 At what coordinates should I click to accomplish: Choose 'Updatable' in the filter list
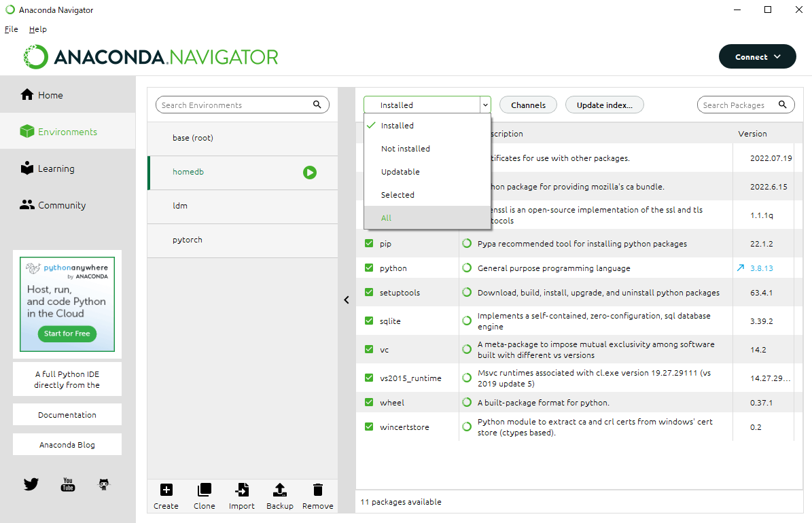tap(427, 171)
